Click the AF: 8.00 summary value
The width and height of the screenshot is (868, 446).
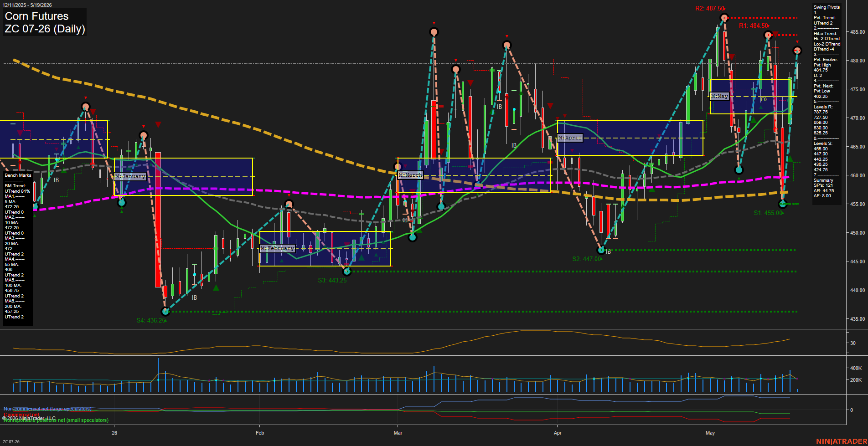coord(822,196)
